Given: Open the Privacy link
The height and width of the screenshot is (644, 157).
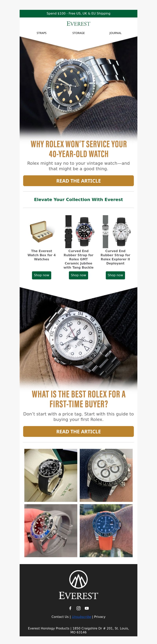Looking at the screenshot, I should click(100, 617).
